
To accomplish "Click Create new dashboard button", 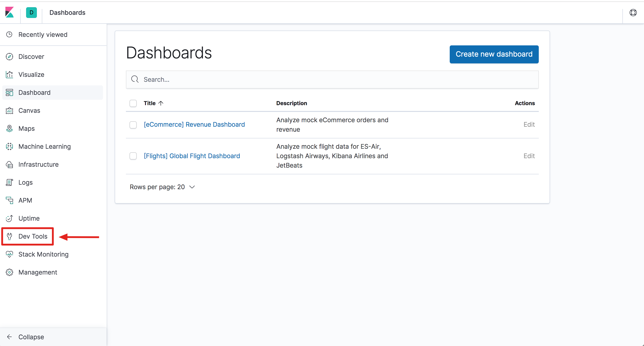I will 494,54.
